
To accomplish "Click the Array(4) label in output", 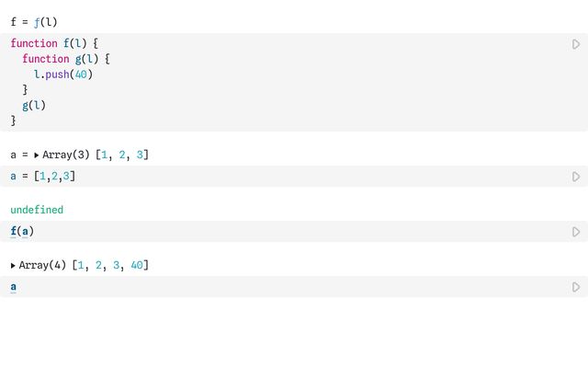I will pos(42,266).
